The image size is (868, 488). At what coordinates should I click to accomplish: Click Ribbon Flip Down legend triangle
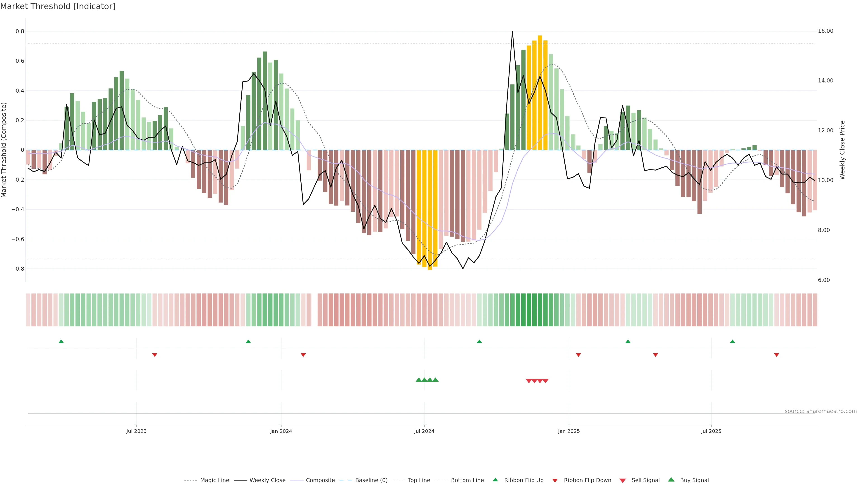click(555, 480)
